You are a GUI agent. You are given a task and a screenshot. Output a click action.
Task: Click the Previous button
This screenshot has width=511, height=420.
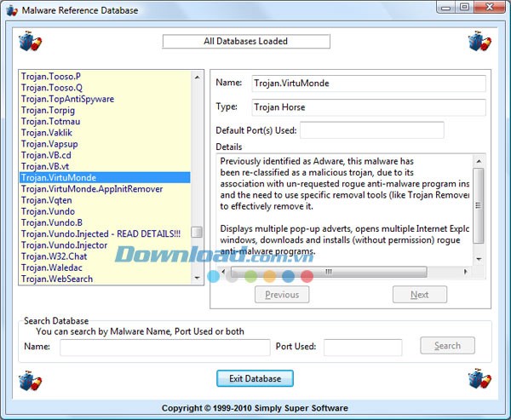coord(282,295)
